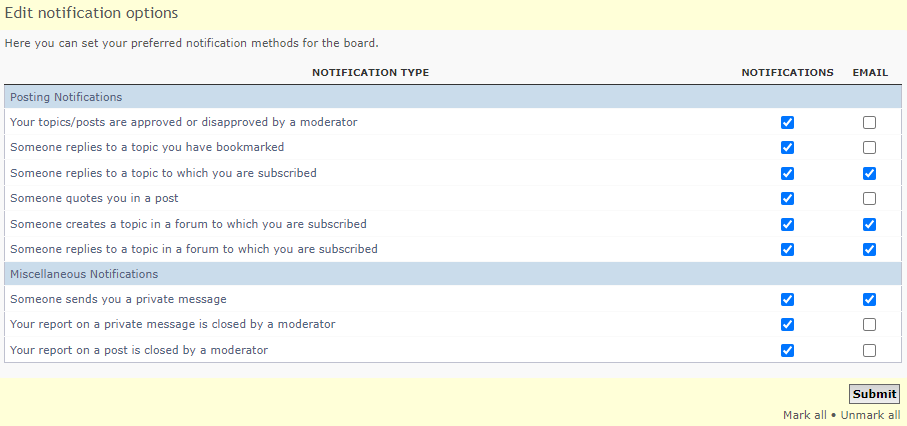Click the Mark all link

(x=805, y=415)
